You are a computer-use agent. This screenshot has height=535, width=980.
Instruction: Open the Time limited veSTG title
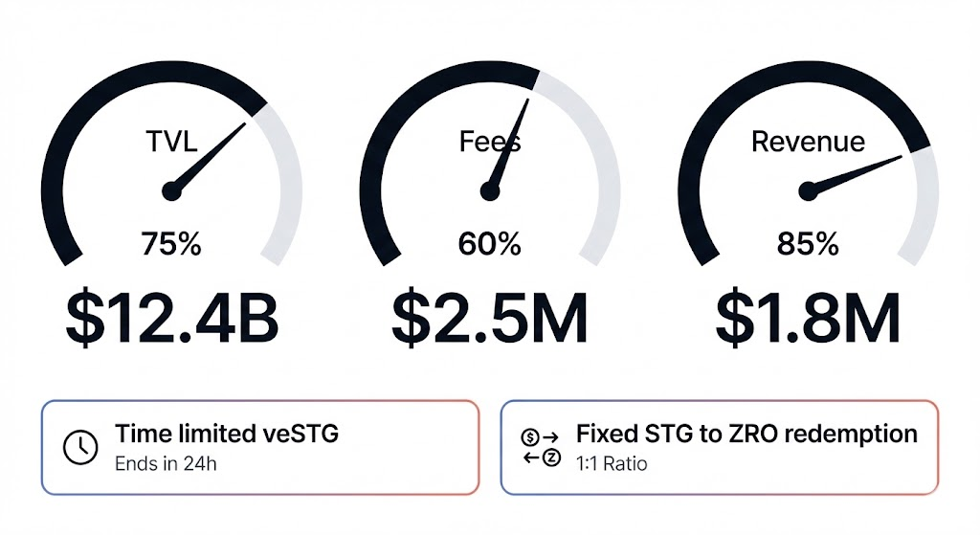click(227, 434)
